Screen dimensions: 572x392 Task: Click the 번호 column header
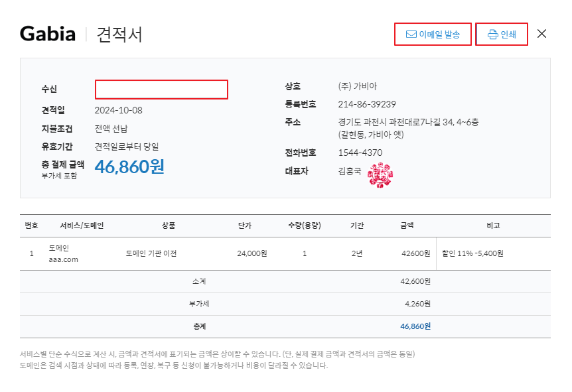[31, 226]
